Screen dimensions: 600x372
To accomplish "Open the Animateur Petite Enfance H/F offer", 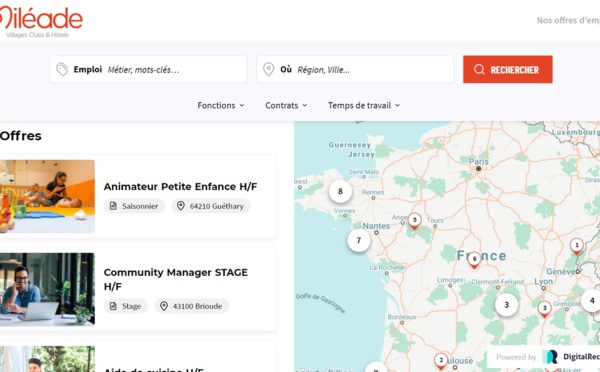I will [x=180, y=186].
